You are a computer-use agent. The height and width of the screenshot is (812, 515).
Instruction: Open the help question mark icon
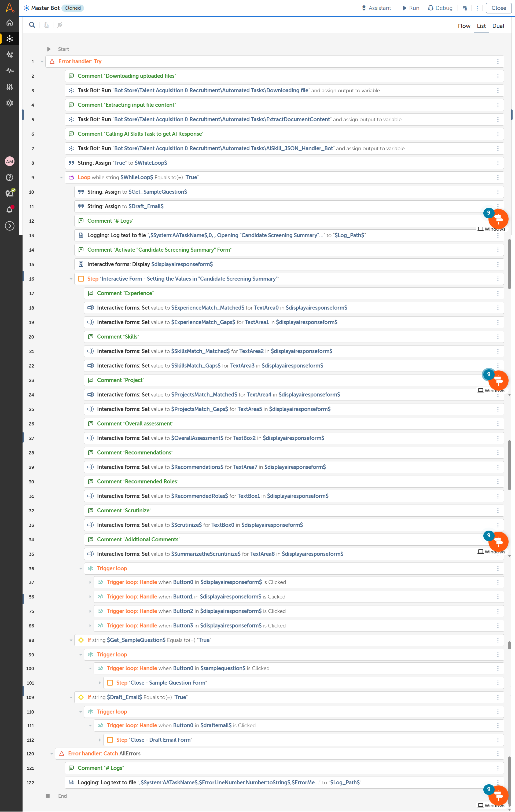click(10, 177)
